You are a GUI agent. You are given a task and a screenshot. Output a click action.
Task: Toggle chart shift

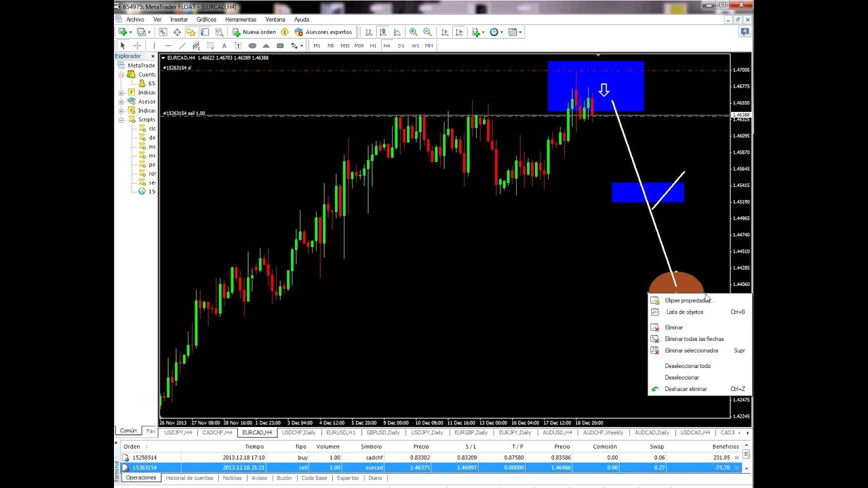[459, 32]
